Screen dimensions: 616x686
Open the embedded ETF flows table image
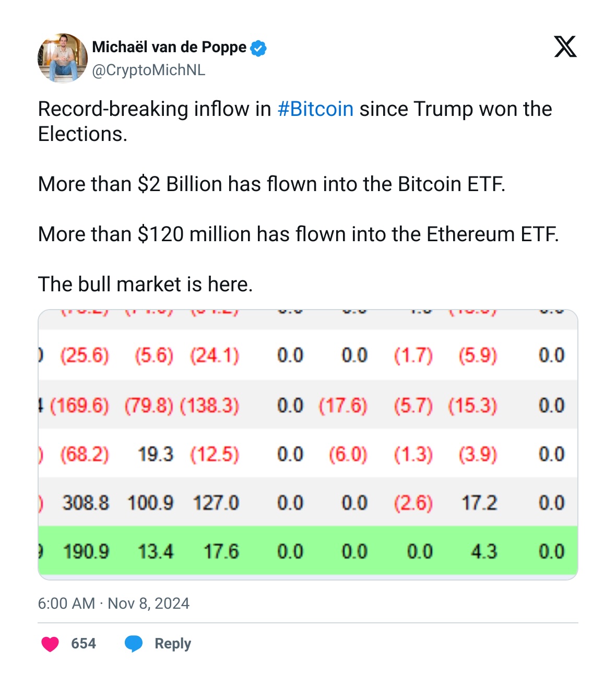[x=308, y=444]
